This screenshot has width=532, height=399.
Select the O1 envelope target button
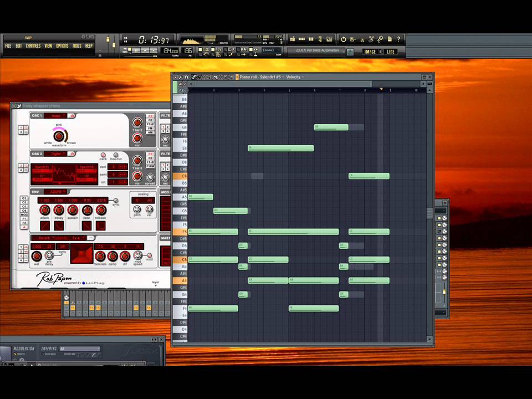[24, 198]
